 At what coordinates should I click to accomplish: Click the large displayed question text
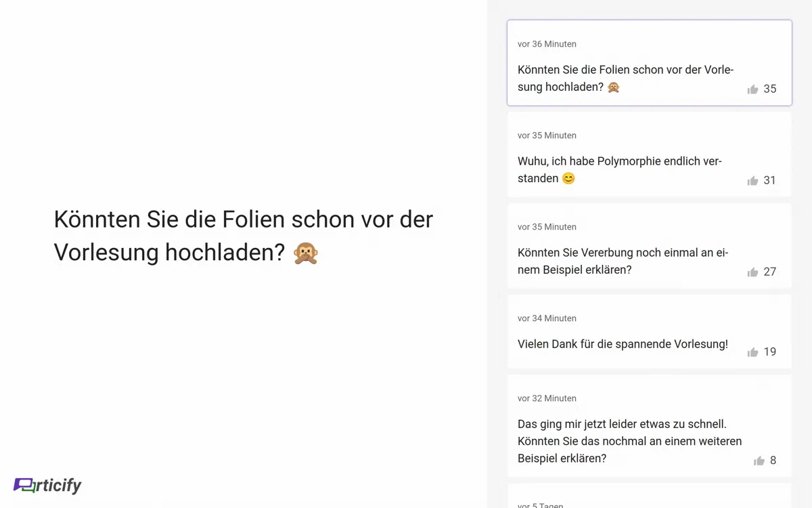click(x=243, y=236)
